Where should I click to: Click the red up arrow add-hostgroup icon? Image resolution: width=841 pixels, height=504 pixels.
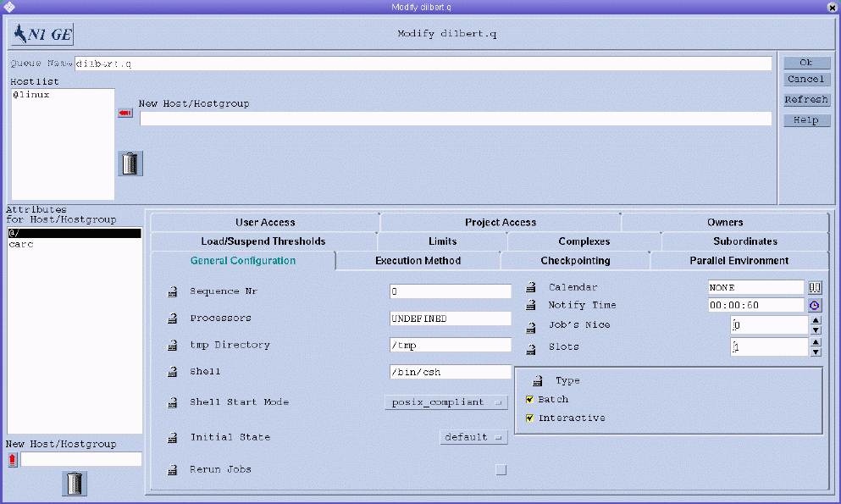[13, 460]
